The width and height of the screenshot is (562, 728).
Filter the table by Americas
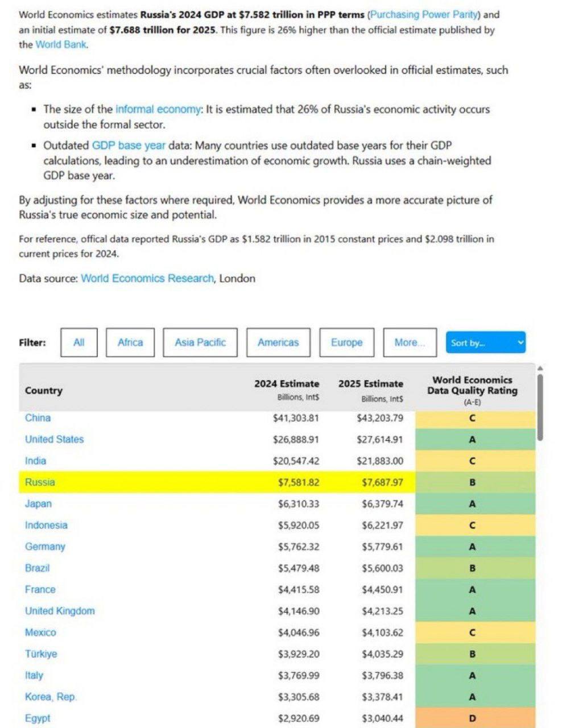[x=278, y=342]
